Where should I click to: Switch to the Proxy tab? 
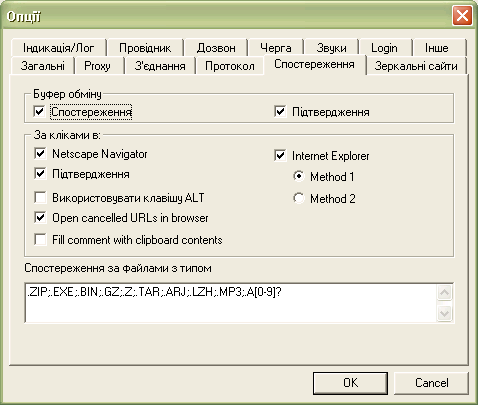pos(97,66)
